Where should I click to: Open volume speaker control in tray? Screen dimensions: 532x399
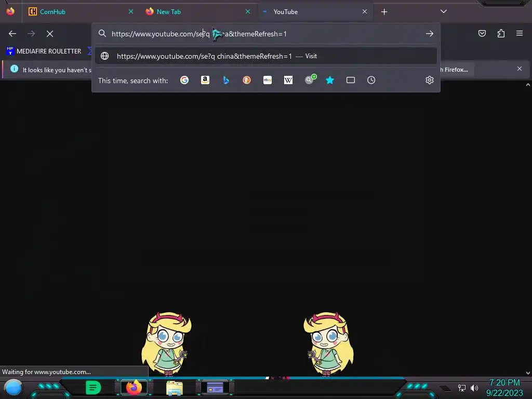(x=474, y=388)
